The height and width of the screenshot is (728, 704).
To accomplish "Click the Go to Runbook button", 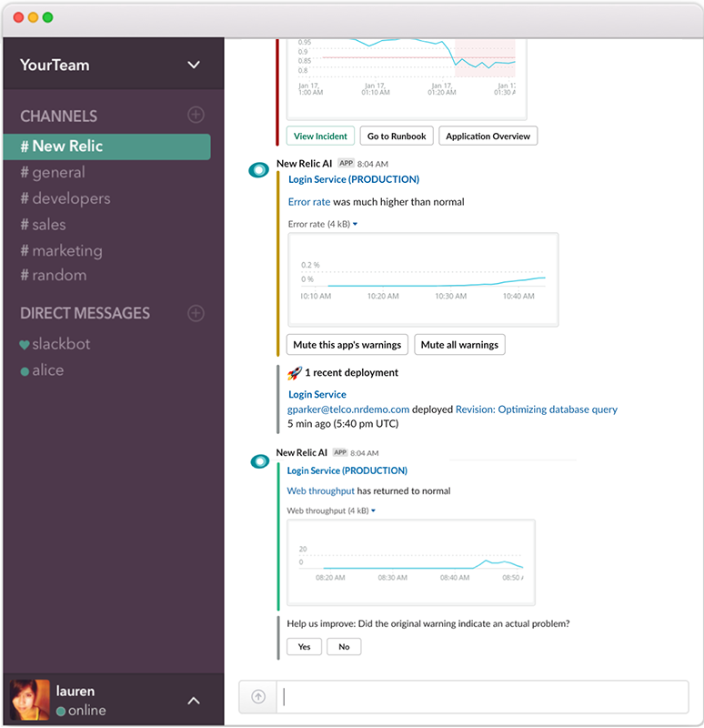I will [x=397, y=136].
